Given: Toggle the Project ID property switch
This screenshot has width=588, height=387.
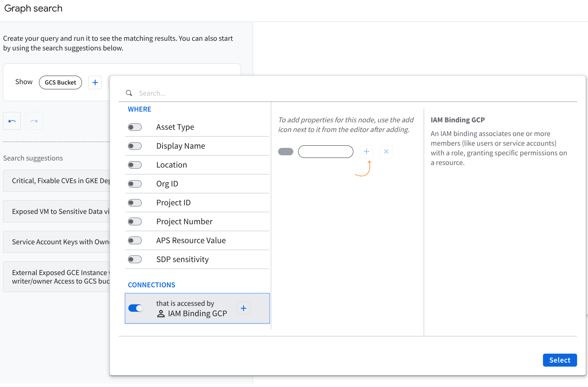Looking at the screenshot, I should click(x=135, y=203).
